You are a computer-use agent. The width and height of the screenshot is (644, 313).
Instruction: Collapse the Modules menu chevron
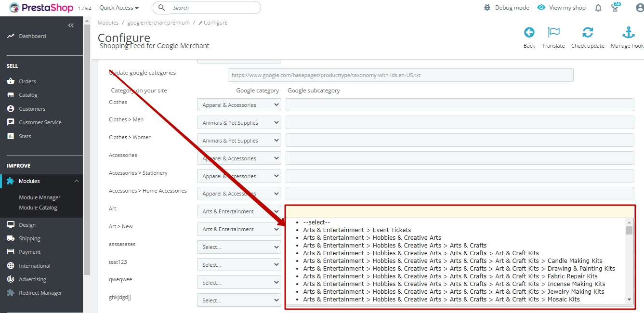(76, 181)
